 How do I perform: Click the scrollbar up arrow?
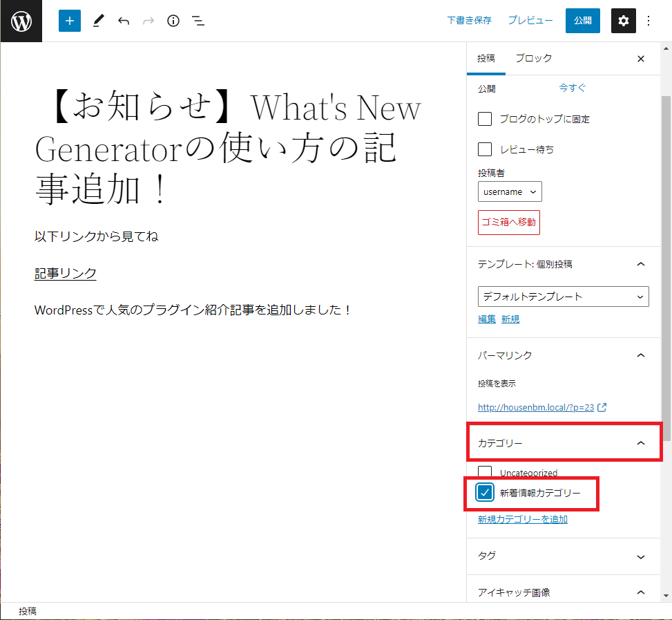pos(666,48)
